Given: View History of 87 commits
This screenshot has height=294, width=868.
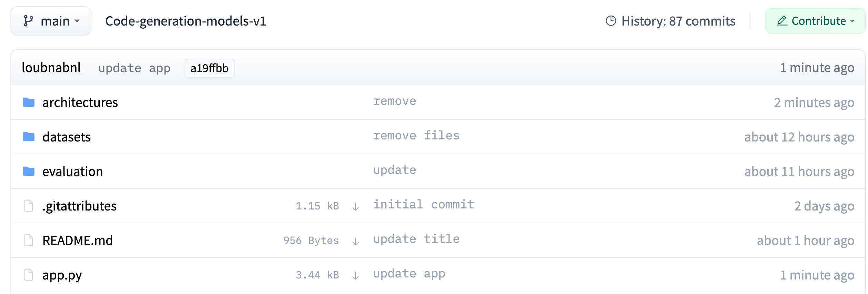Looking at the screenshot, I should coord(671,21).
